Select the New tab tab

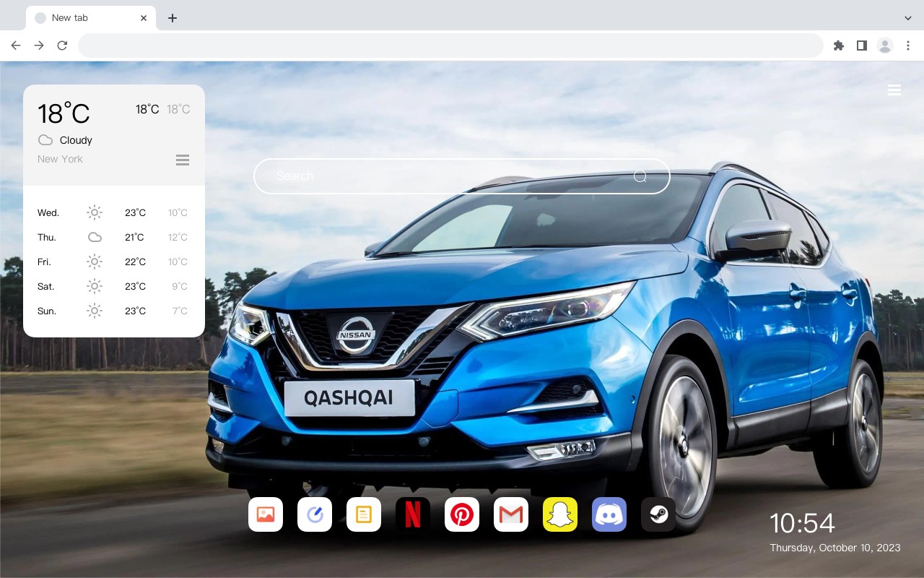point(91,18)
